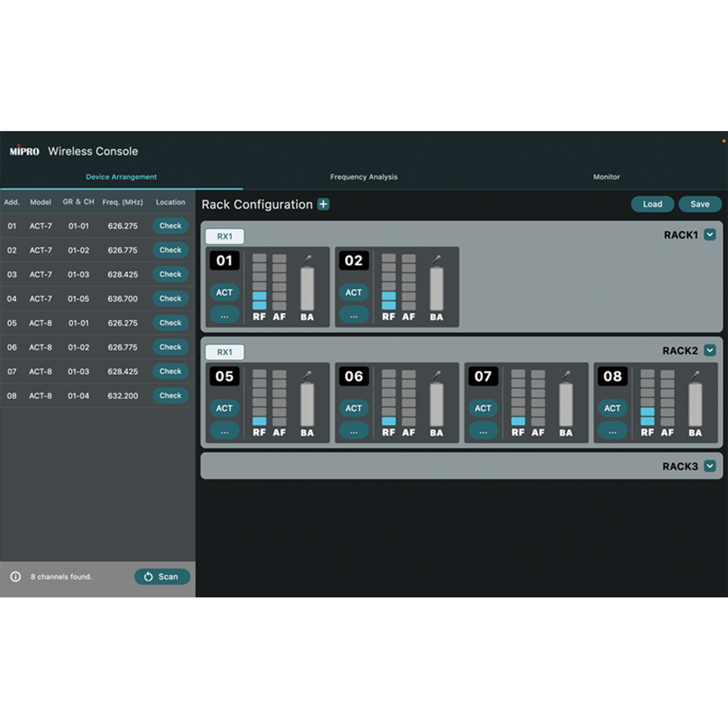Select the RX1 label in RACK2

pyautogui.click(x=225, y=352)
